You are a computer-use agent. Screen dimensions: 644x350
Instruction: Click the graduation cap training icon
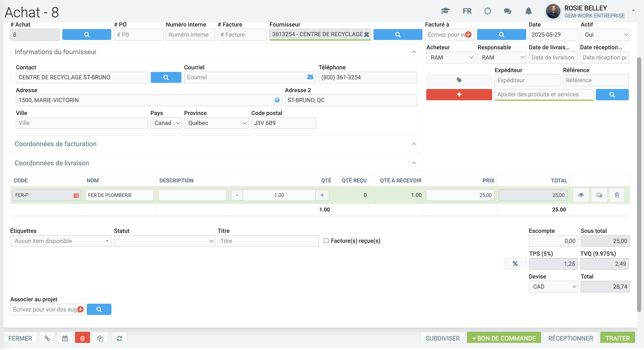(445, 11)
